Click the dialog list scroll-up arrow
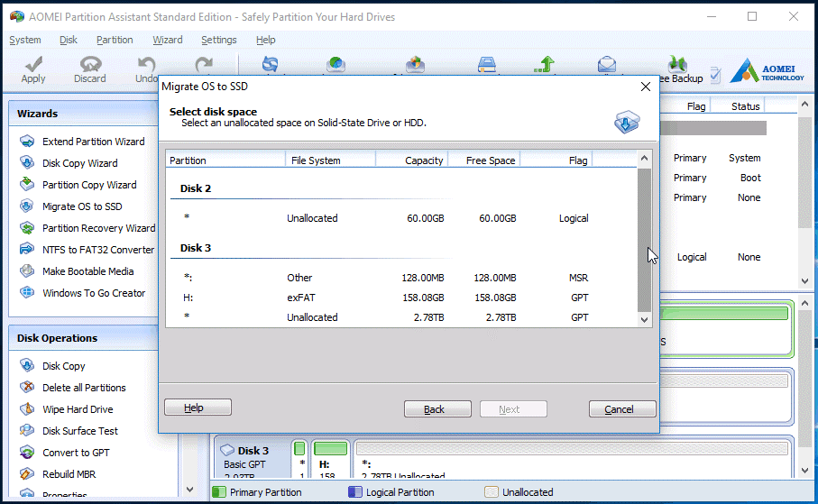This screenshot has height=504, width=818. coord(644,158)
